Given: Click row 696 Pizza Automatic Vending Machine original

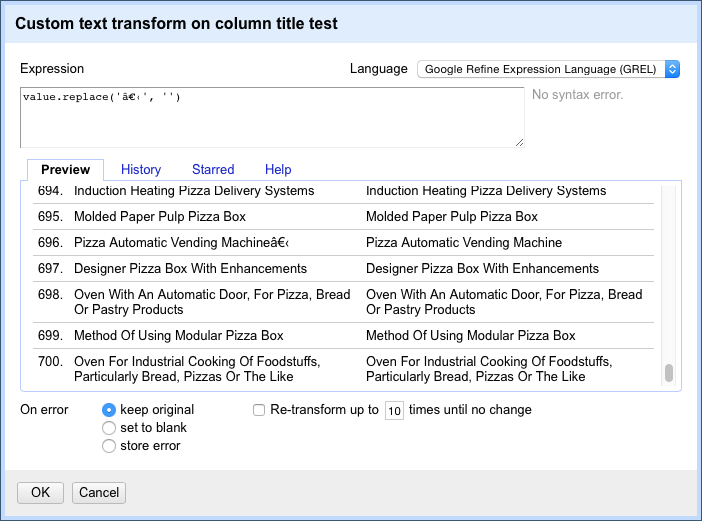Looking at the screenshot, I should pyautogui.click(x=182, y=243).
